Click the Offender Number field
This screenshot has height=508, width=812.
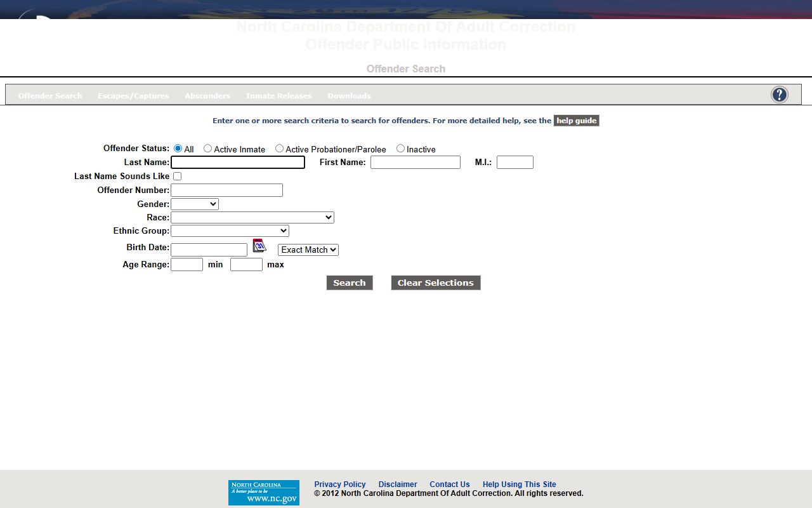pos(226,190)
